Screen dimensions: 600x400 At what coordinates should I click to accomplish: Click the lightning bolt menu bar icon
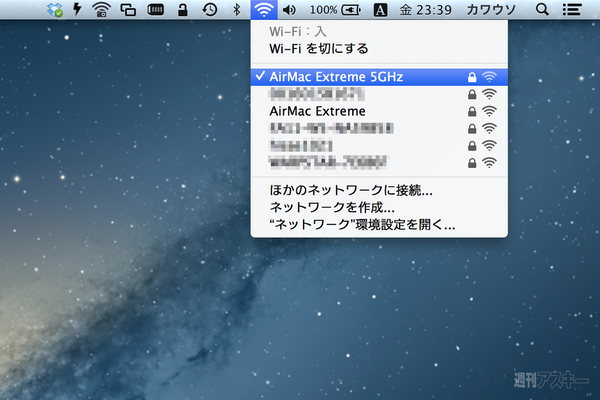pyautogui.click(x=78, y=9)
